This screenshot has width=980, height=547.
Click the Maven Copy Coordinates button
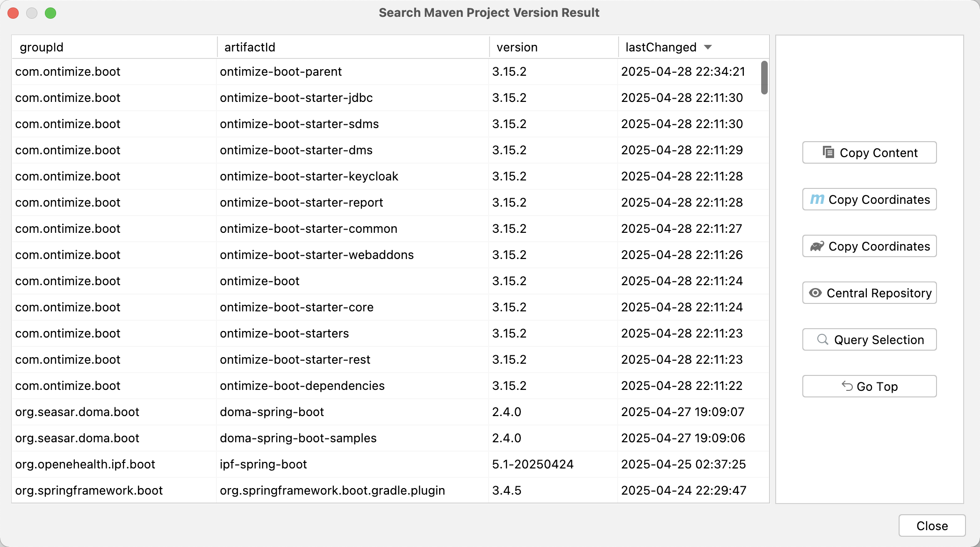pos(869,199)
